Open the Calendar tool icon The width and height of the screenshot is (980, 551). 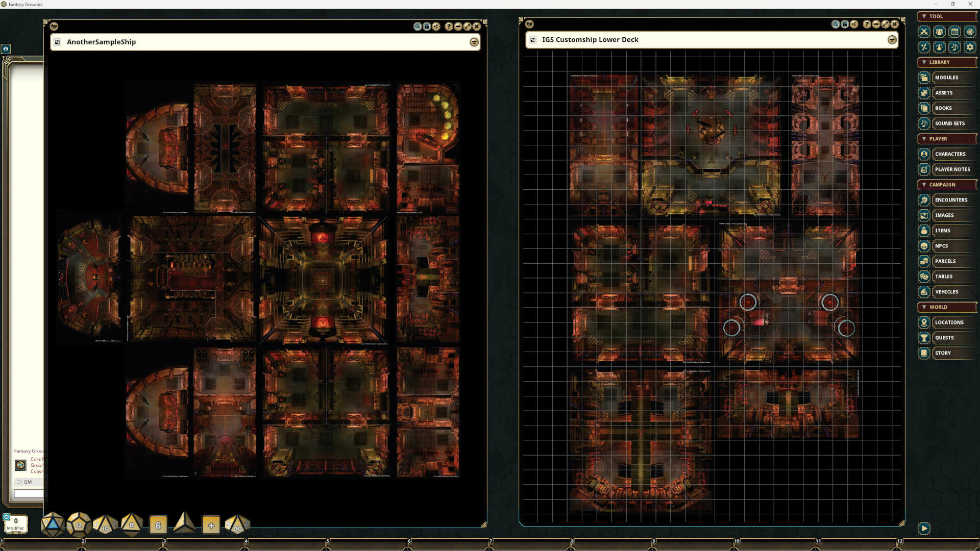pyautogui.click(x=954, y=32)
